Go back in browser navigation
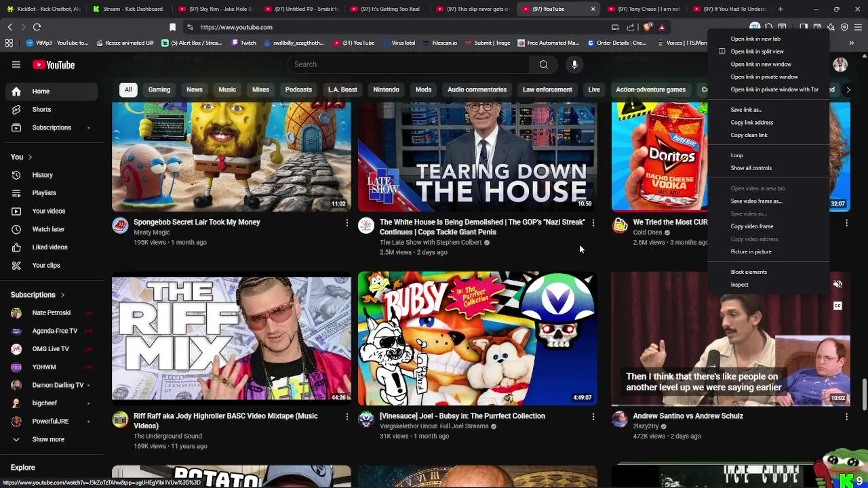The image size is (868, 488). pos(9,27)
